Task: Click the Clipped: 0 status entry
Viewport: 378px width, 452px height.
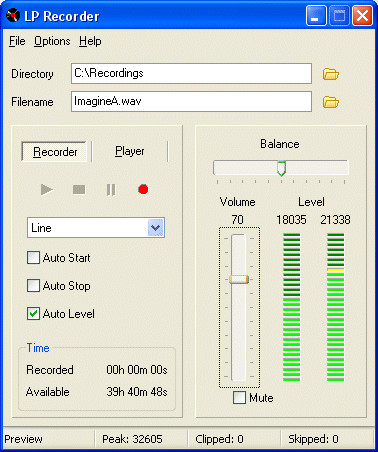Action: pyautogui.click(x=219, y=439)
